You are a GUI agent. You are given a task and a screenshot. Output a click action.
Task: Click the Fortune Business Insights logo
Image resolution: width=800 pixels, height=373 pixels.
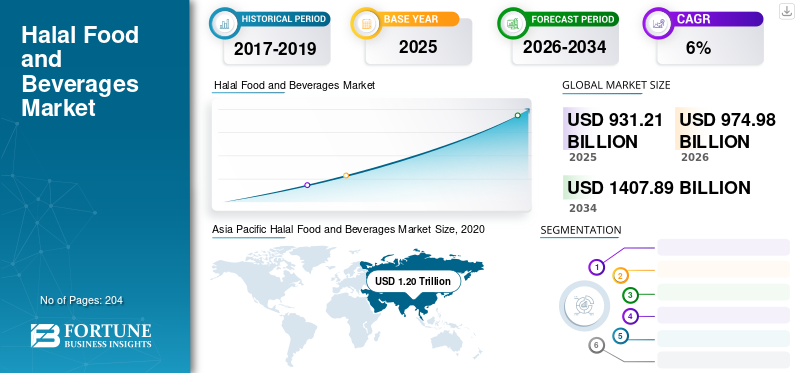(91, 336)
